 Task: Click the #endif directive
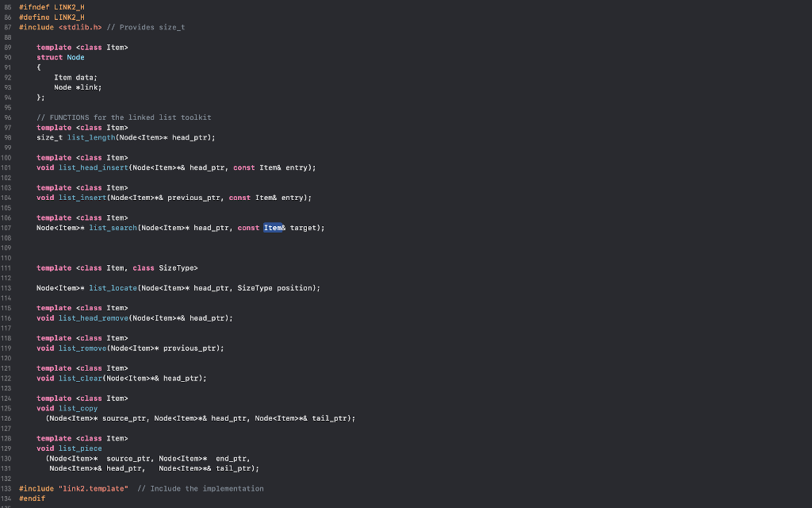[x=32, y=498]
